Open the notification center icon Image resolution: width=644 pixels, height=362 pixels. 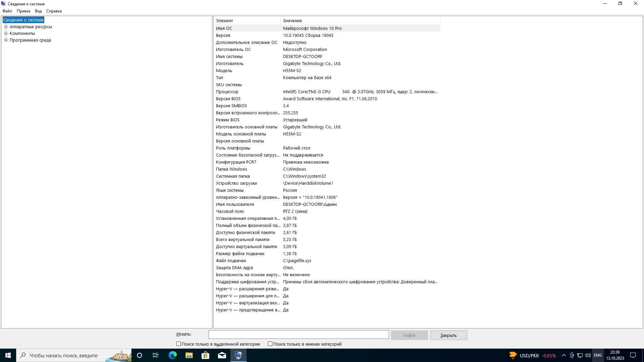[x=633, y=355]
